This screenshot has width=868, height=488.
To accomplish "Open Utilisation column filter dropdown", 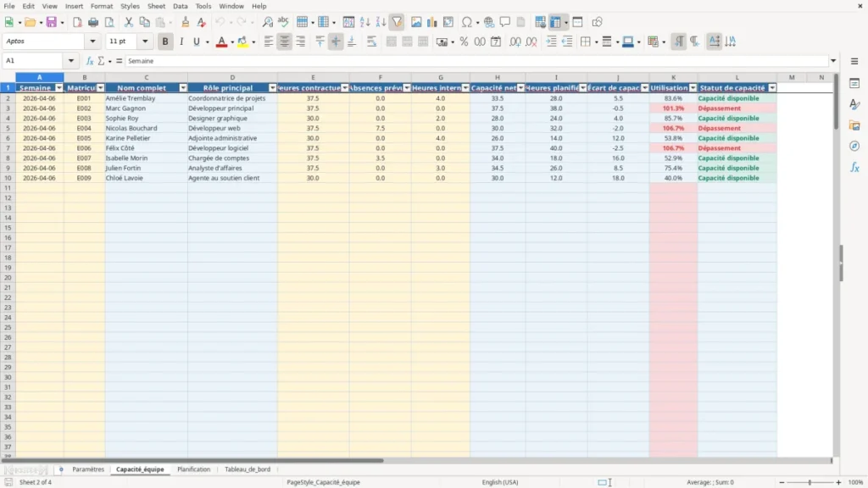I will (x=693, y=88).
